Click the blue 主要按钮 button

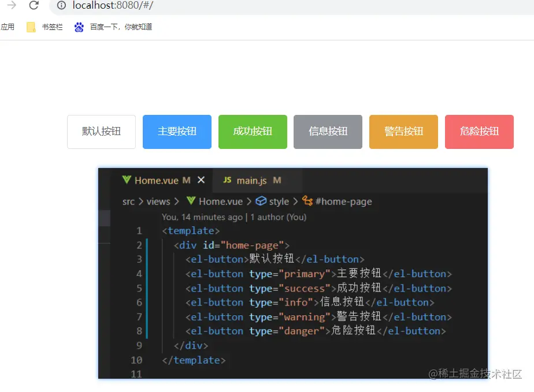click(177, 132)
